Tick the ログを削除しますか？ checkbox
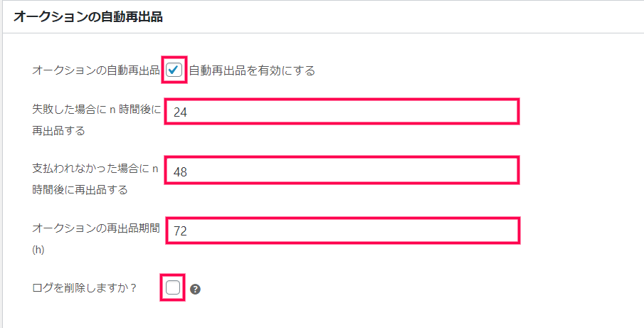The width and height of the screenshot is (644, 328). point(173,287)
